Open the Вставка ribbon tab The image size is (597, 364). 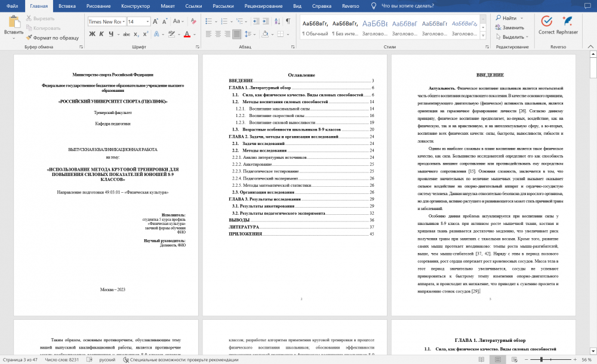[67, 6]
